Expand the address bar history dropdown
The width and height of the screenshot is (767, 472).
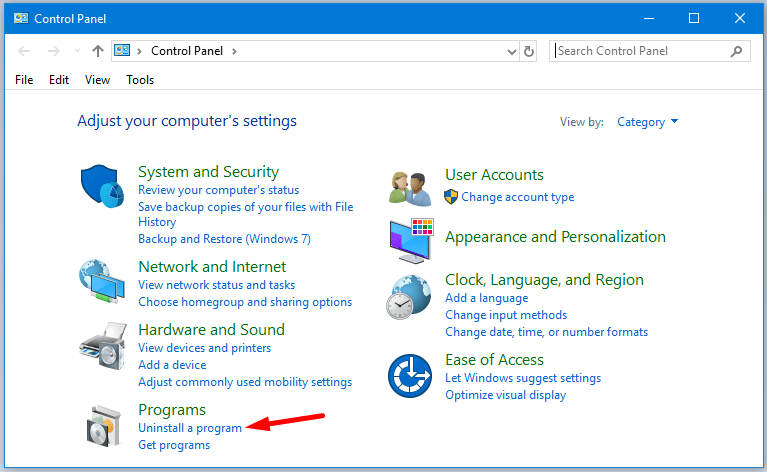click(512, 51)
